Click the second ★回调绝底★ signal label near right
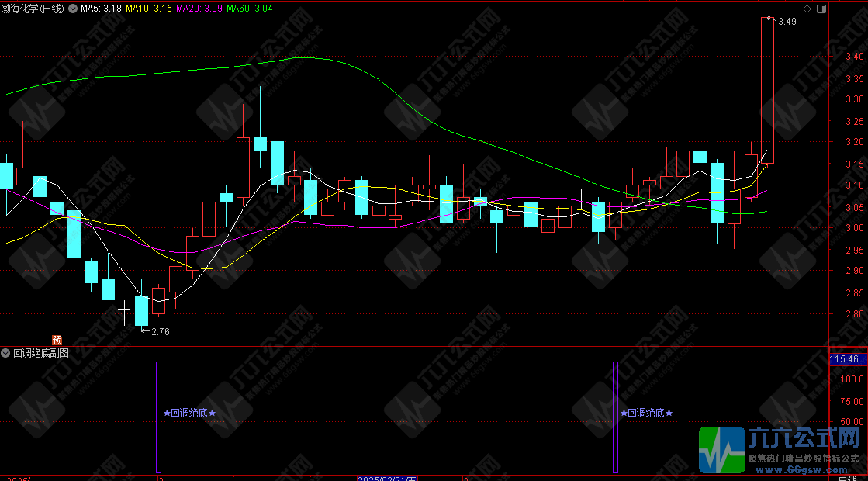This screenshot has width=868, height=481. pos(647,413)
